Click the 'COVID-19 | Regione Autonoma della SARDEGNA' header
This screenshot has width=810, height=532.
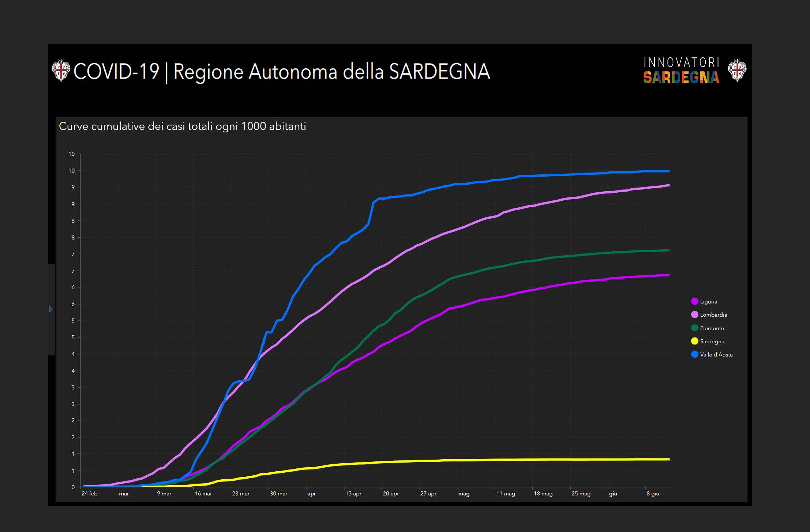(x=282, y=71)
